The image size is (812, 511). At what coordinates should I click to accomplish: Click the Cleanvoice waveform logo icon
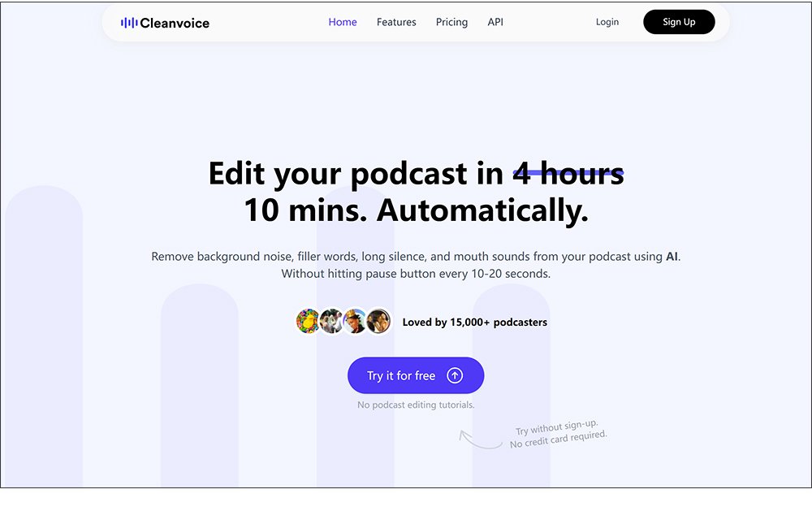pos(129,22)
